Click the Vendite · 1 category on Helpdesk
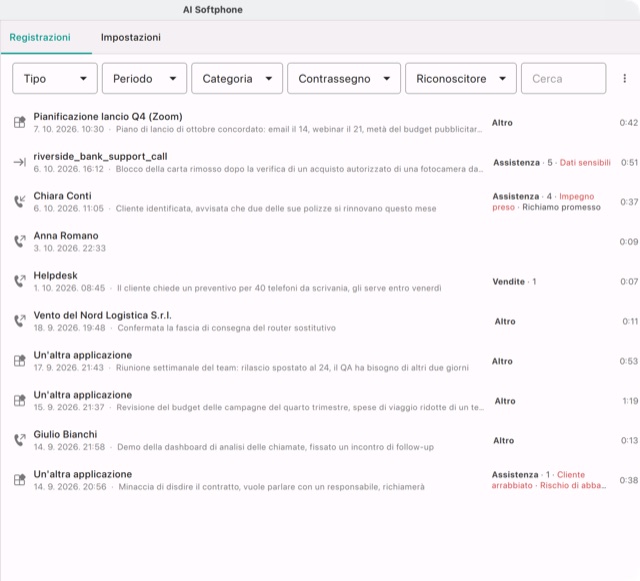 click(514, 282)
